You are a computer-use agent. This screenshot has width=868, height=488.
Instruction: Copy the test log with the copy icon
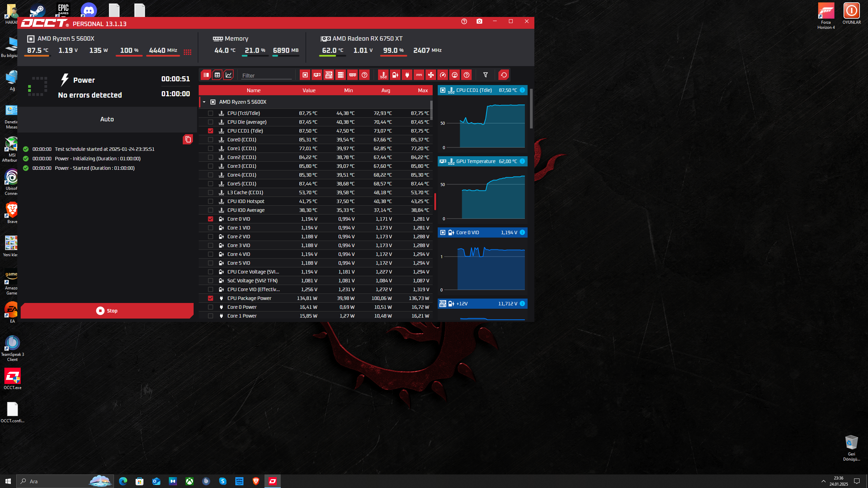pos(188,139)
